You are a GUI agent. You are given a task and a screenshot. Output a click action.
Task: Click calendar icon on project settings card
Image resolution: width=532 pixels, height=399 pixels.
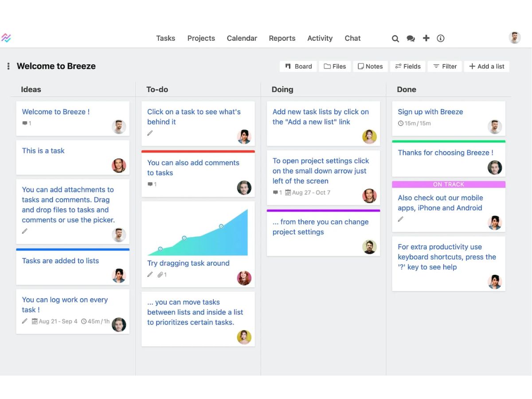288,192
